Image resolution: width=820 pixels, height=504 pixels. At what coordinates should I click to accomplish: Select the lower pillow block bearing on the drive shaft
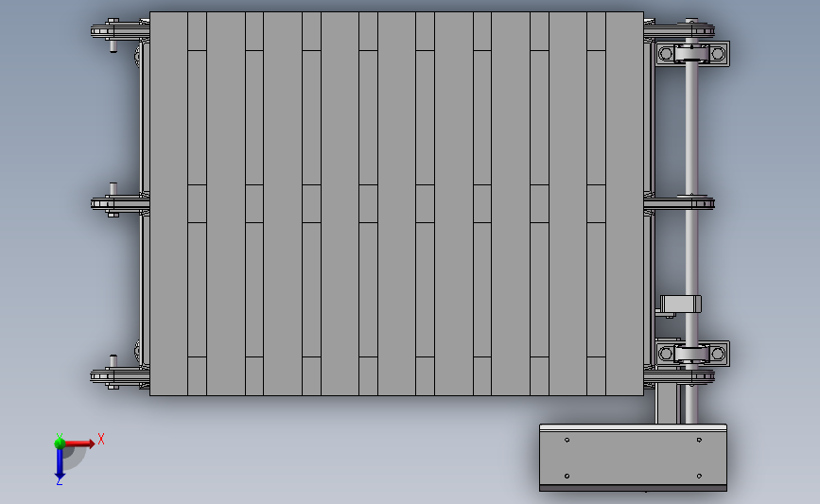coord(692,354)
